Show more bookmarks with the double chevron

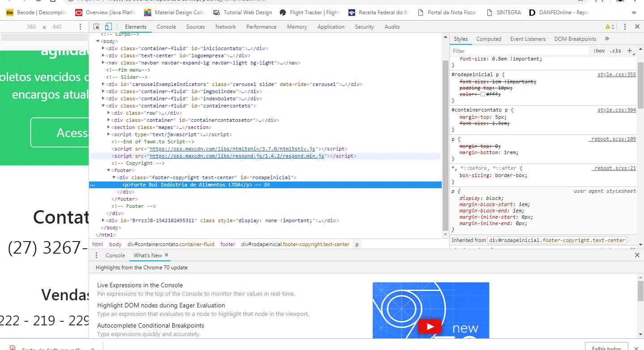(x=634, y=13)
